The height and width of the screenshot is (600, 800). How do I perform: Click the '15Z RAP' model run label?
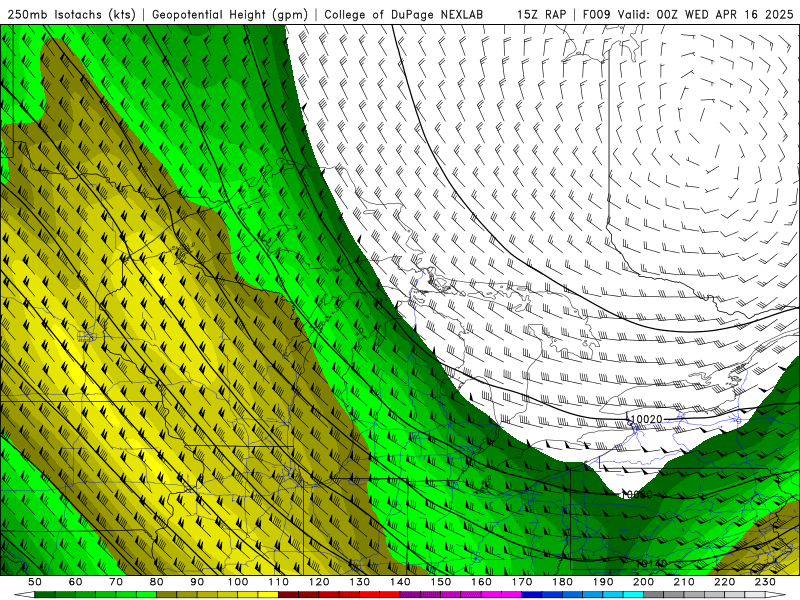tap(541, 14)
